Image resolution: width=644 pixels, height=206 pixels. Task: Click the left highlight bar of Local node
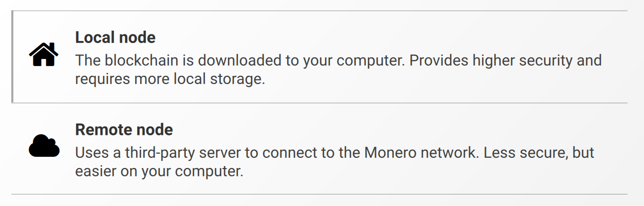point(12,57)
